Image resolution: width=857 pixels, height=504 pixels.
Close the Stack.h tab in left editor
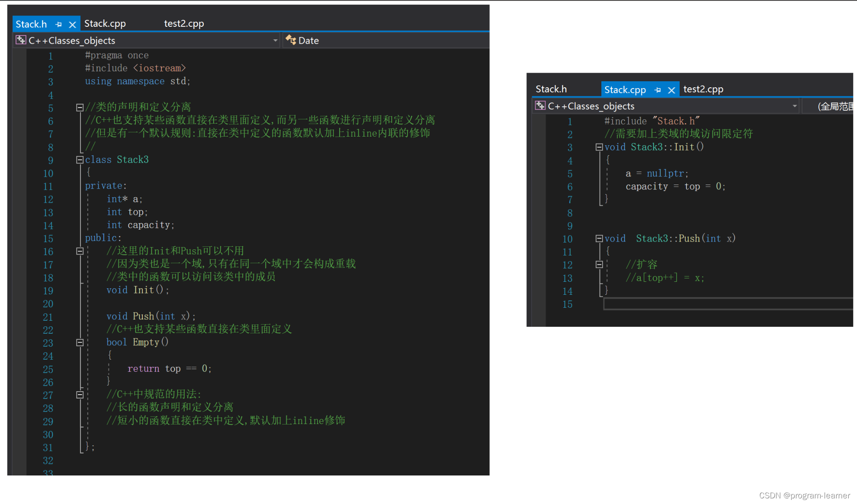tap(72, 25)
